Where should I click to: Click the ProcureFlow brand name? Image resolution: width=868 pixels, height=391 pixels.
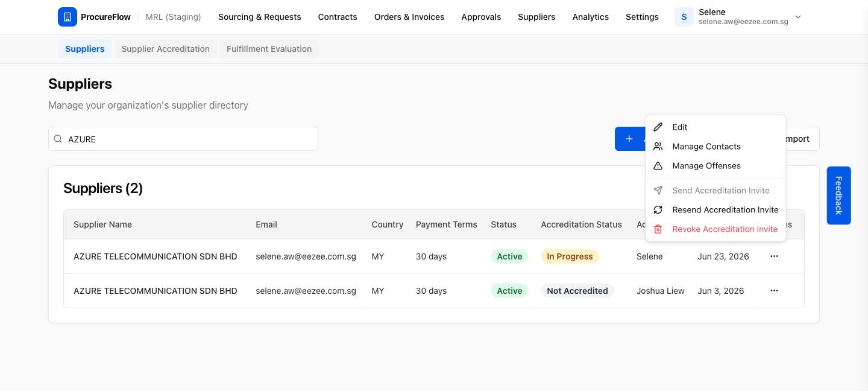tap(105, 17)
